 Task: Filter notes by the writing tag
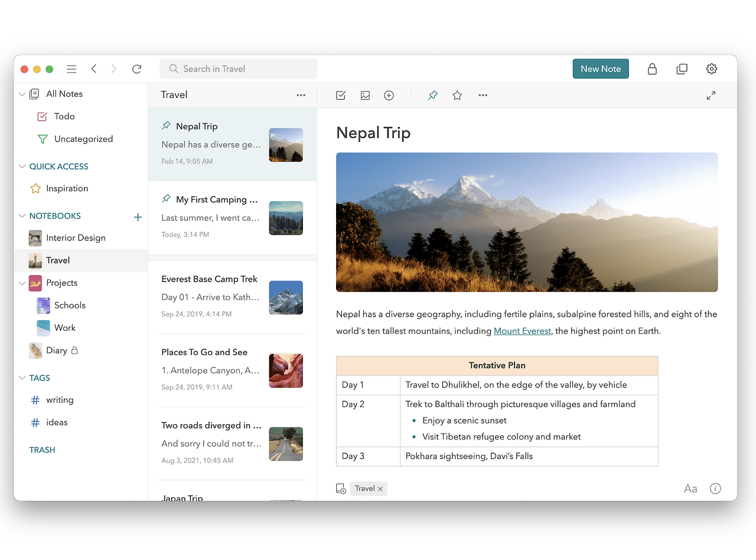click(81, 400)
